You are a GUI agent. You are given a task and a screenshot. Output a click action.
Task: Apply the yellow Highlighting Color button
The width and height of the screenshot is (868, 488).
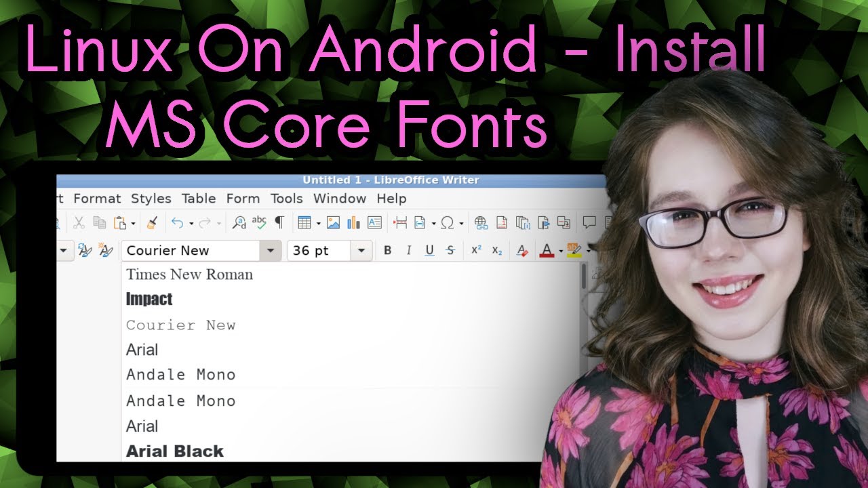574,251
